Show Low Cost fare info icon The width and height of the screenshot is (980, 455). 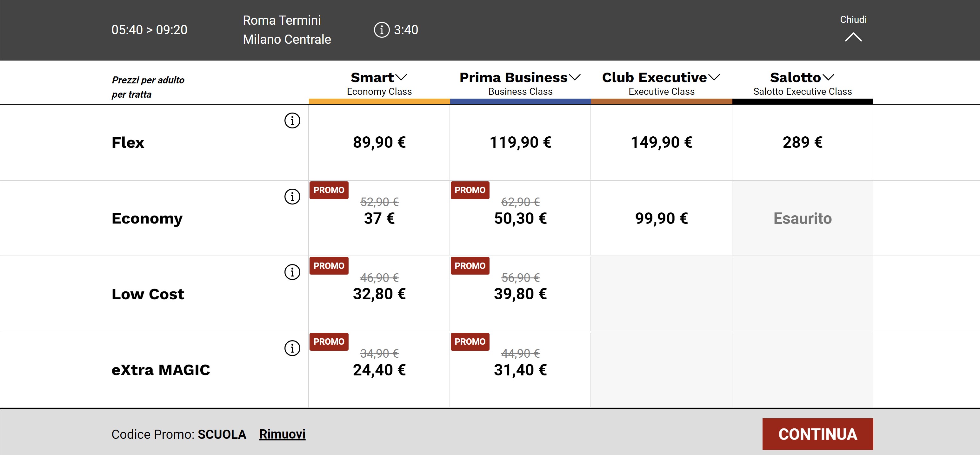point(292,272)
